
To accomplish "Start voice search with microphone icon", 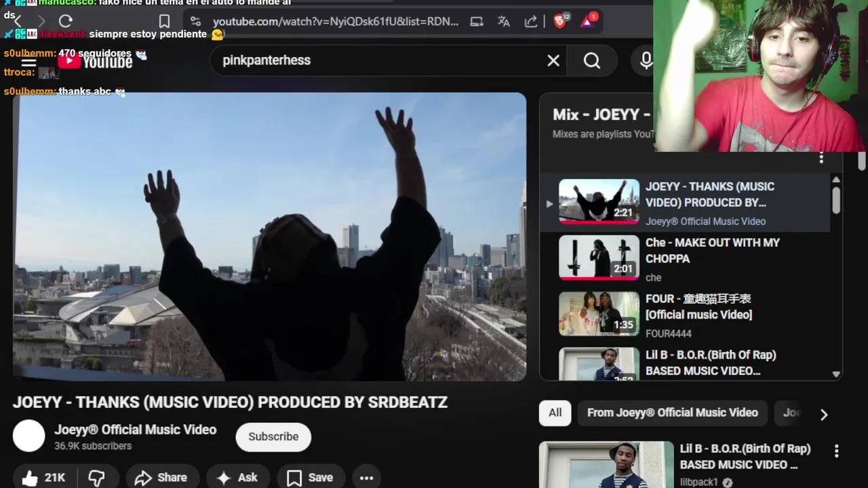I will click(646, 60).
